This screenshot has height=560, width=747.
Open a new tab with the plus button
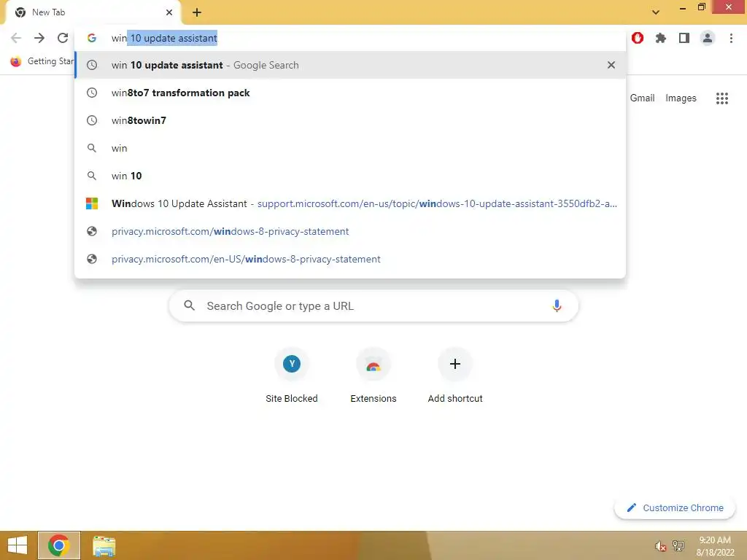coord(197,12)
